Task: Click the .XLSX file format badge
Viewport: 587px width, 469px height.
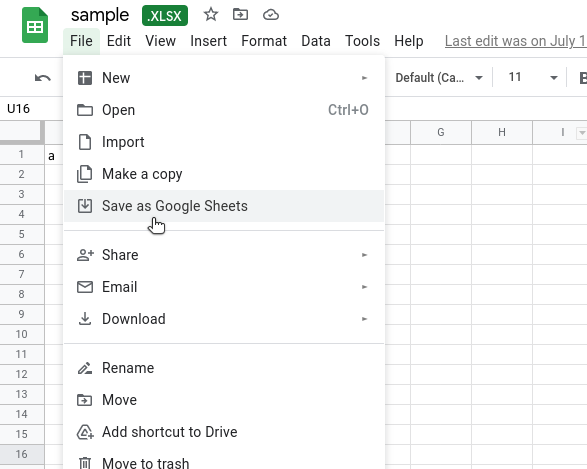Action: tap(165, 16)
